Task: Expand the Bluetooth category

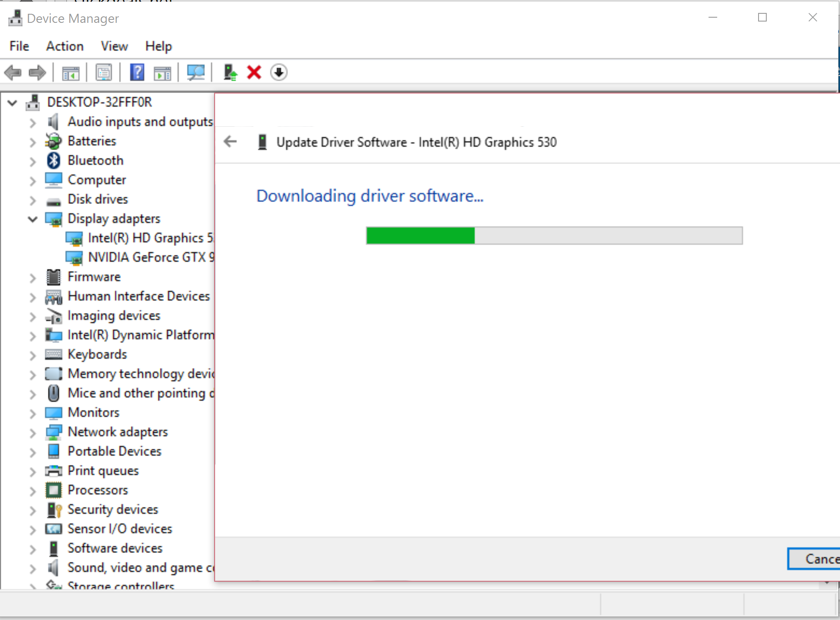Action: point(33,161)
